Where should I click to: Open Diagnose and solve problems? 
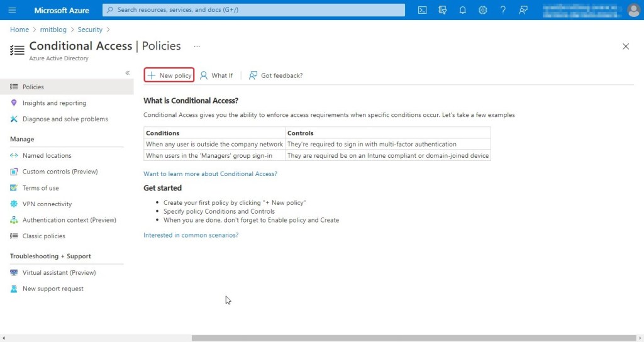tap(65, 119)
